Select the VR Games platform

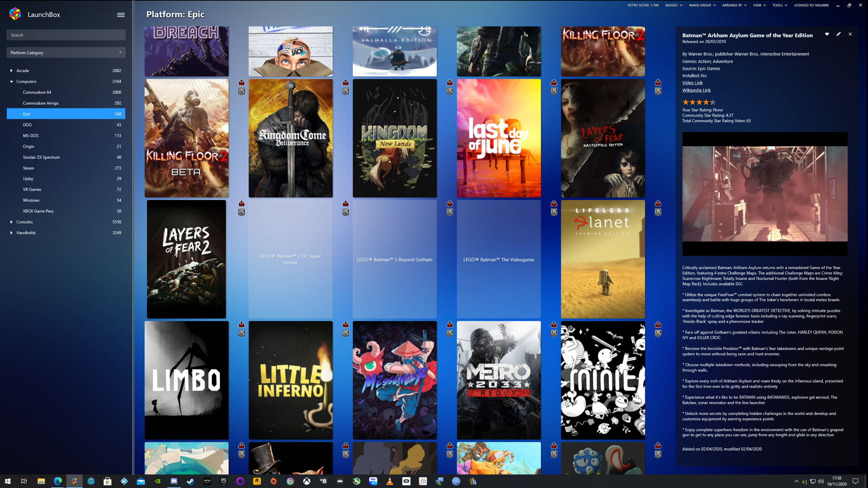tap(66, 190)
